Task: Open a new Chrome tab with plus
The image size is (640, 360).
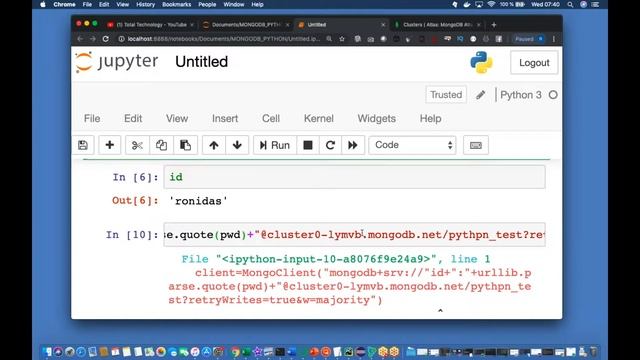Action: (x=494, y=25)
